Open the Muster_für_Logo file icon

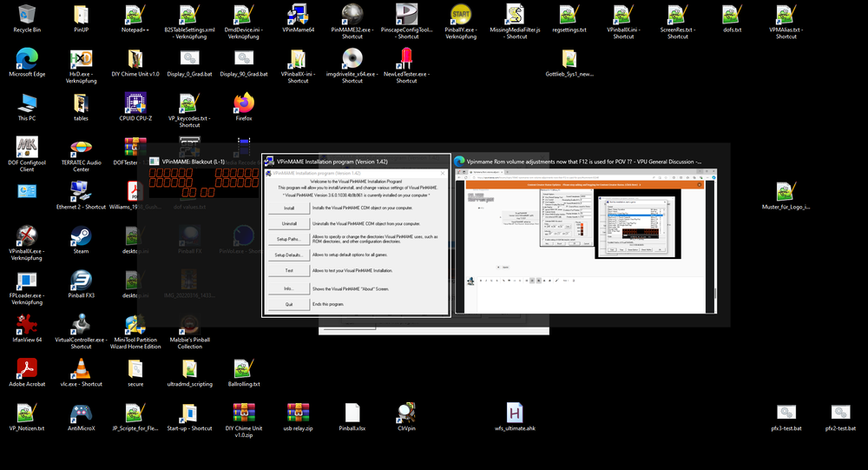click(x=786, y=192)
